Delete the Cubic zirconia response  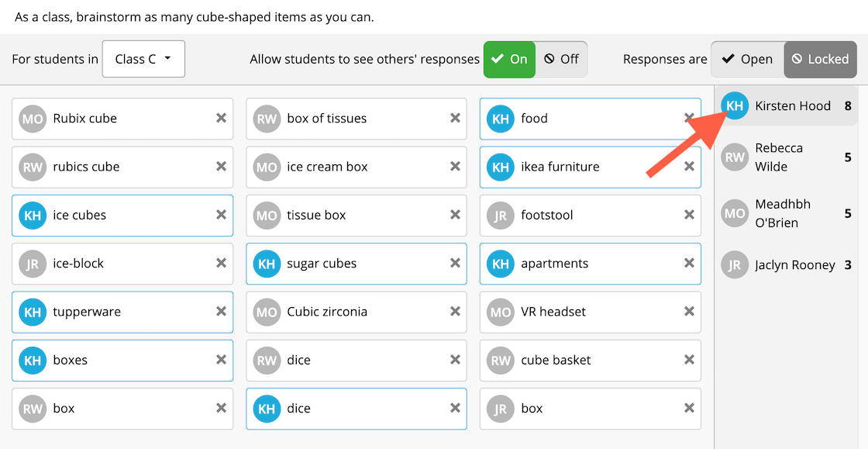[455, 311]
